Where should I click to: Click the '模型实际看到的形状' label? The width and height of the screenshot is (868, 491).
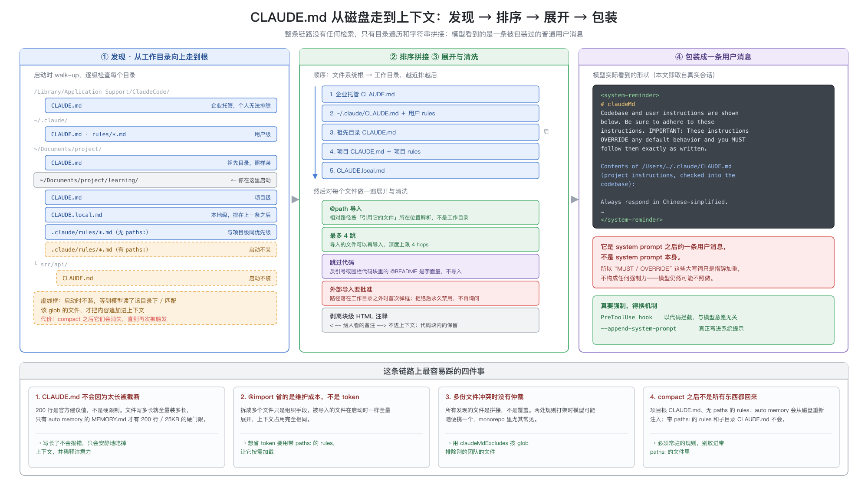(x=654, y=75)
